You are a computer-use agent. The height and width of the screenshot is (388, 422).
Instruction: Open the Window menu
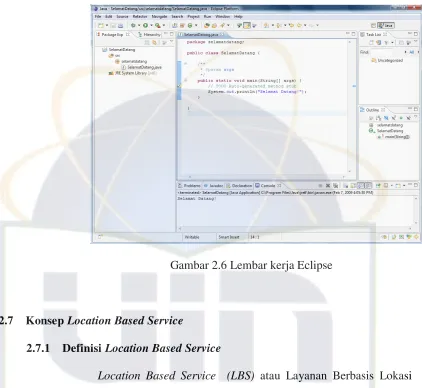[222, 16]
